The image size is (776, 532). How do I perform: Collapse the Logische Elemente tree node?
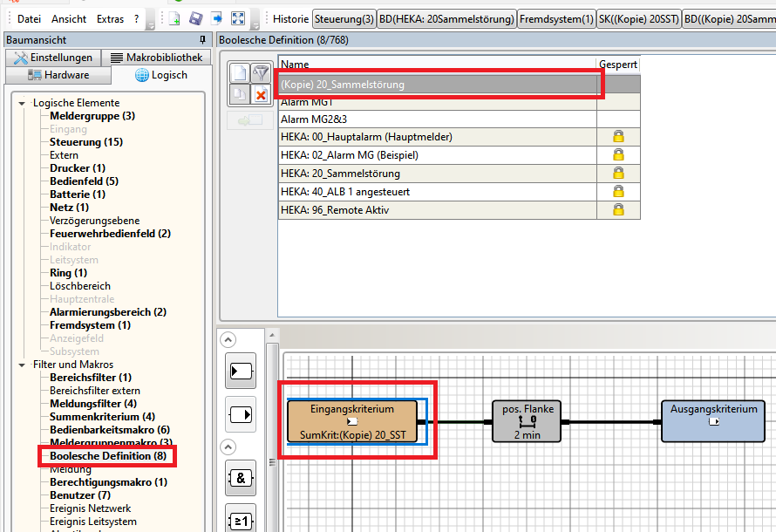pyautogui.click(x=22, y=104)
